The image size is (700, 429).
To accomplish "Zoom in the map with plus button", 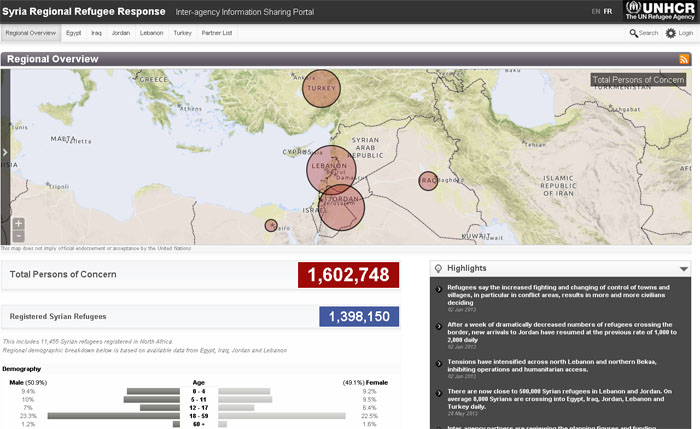I will [x=18, y=224].
